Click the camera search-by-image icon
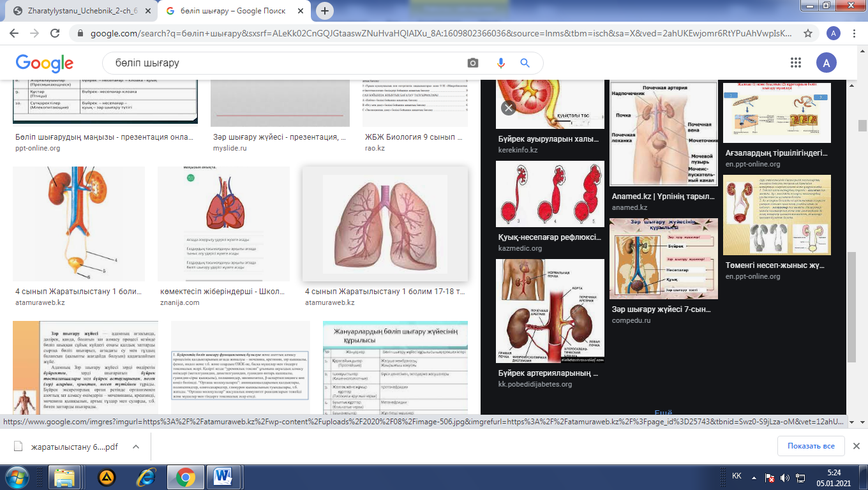 (x=473, y=63)
